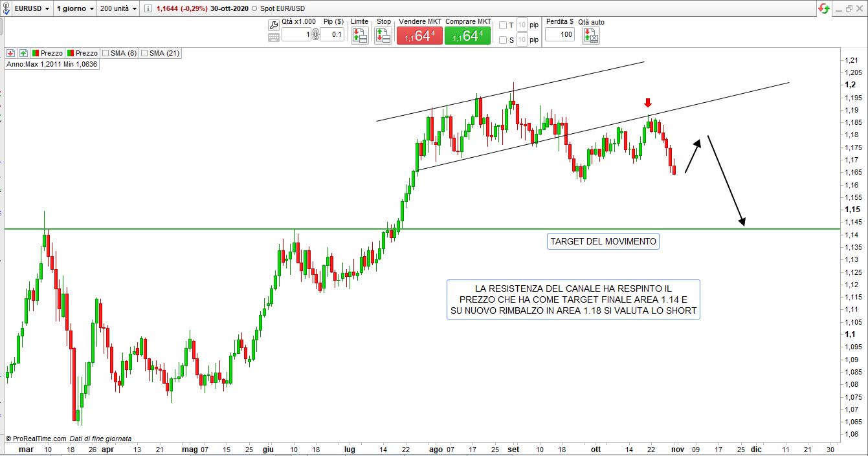868x456 pixels.
Task: Click the keyboard shortcuts icon
Action: [273, 37]
